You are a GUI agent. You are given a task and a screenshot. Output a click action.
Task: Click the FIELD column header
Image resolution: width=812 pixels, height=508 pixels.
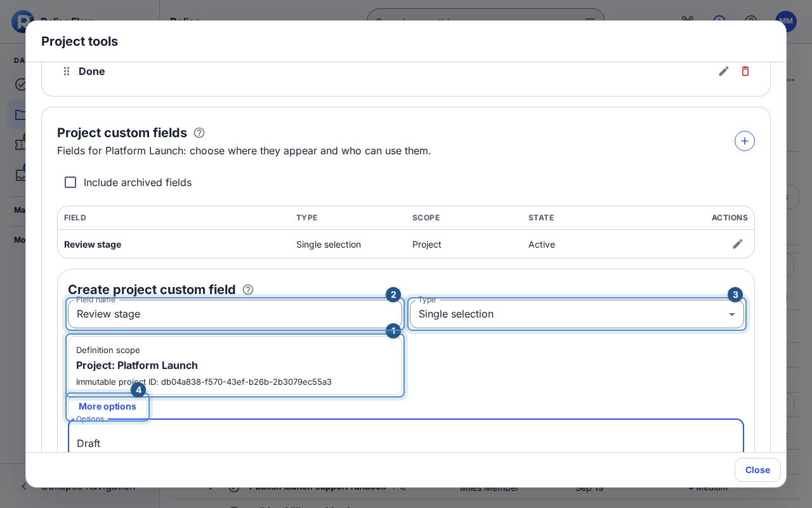[75, 218]
